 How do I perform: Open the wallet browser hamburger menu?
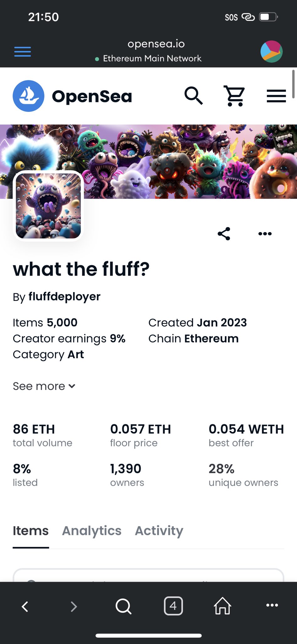click(x=23, y=52)
